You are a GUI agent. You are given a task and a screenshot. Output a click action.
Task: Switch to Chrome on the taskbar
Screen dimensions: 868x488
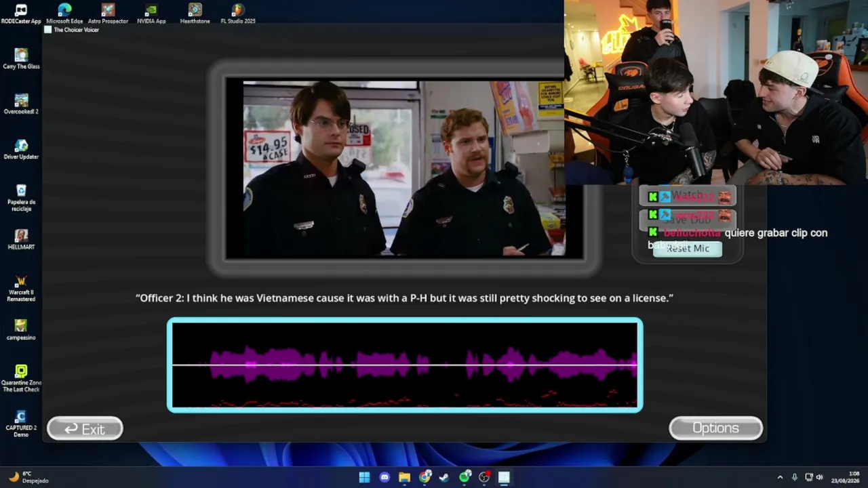tap(425, 477)
